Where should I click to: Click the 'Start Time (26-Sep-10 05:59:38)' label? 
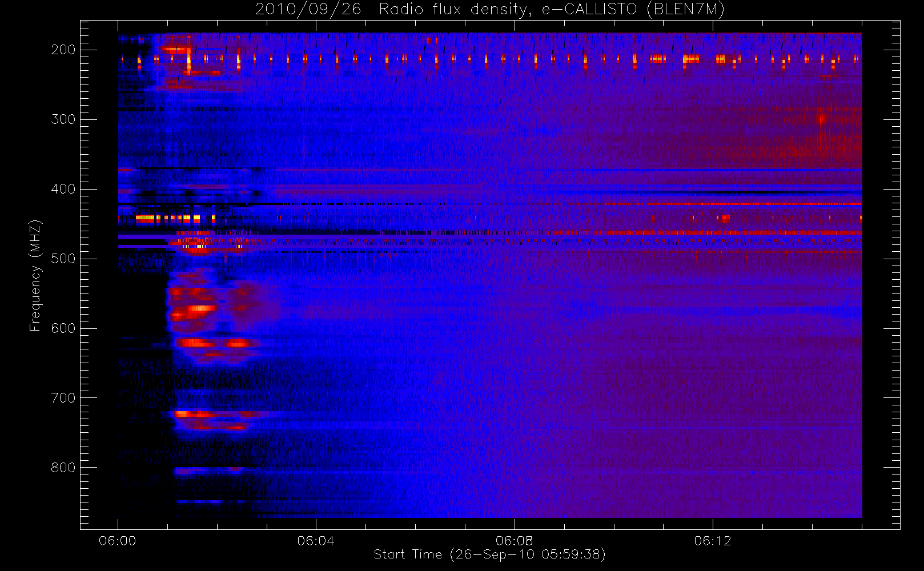[x=489, y=554]
